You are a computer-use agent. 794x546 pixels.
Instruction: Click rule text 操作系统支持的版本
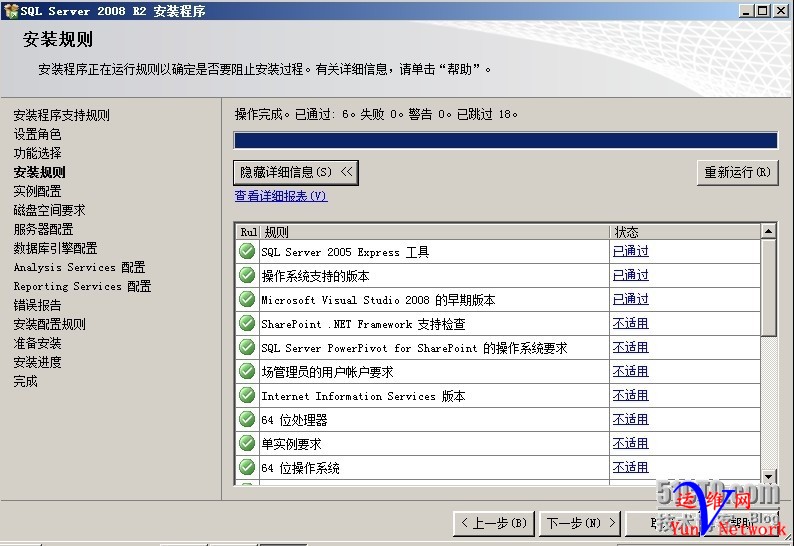[315, 276]
